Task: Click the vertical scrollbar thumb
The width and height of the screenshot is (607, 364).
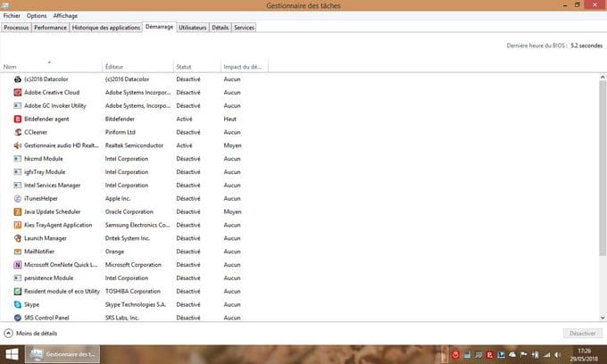Action: [x=603, y=168]
